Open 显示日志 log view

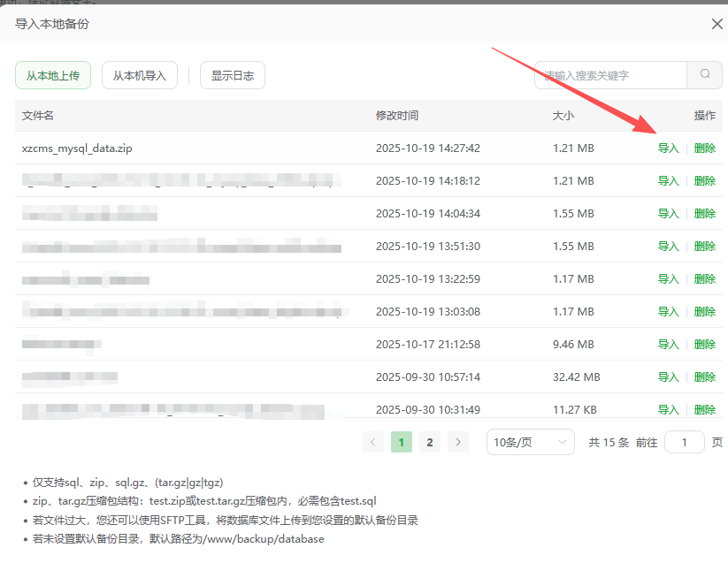[x=233, y=76]
